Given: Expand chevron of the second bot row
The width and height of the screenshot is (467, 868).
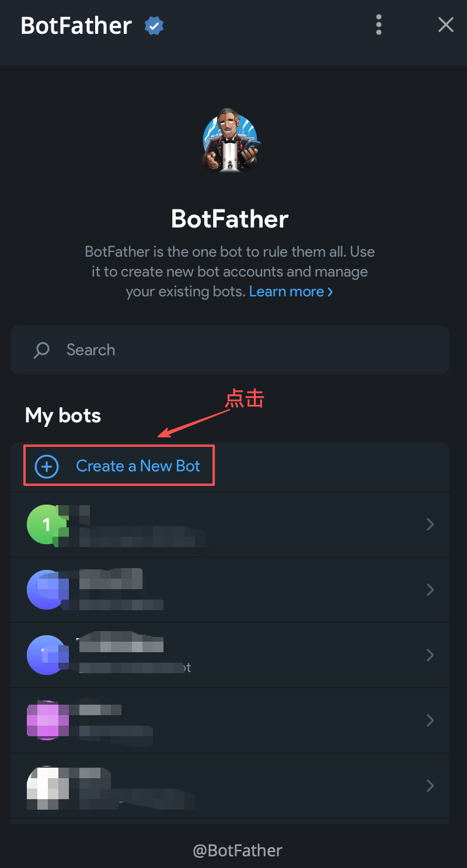Looking at the screenshot, I should tap(430, 590).
